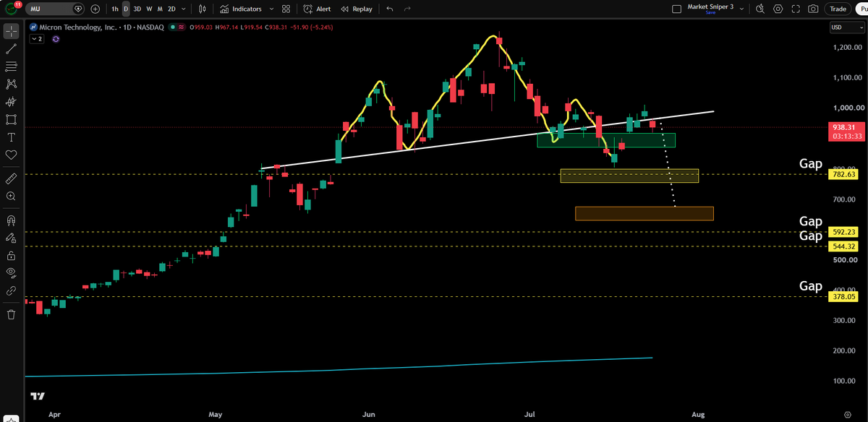
Task: Toggle stay in drawing mode
Action: point(11,237)
